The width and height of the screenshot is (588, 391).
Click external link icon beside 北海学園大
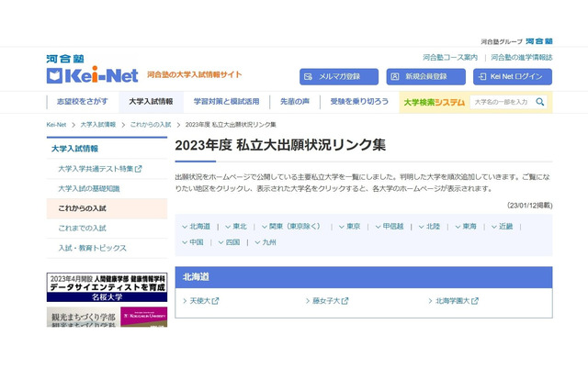tap(475, 301)
